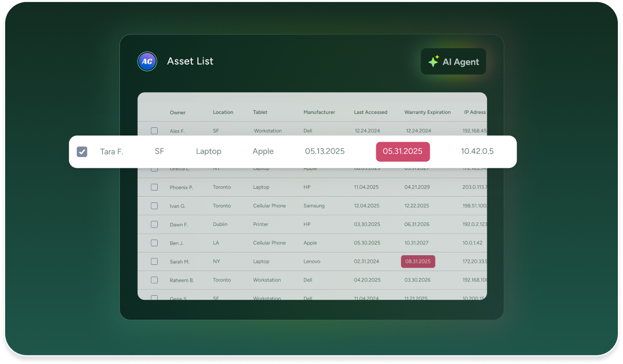Open the AI Agent button
Image resolution: width=623 pixels, height=364 pixels.
(453, 62)
